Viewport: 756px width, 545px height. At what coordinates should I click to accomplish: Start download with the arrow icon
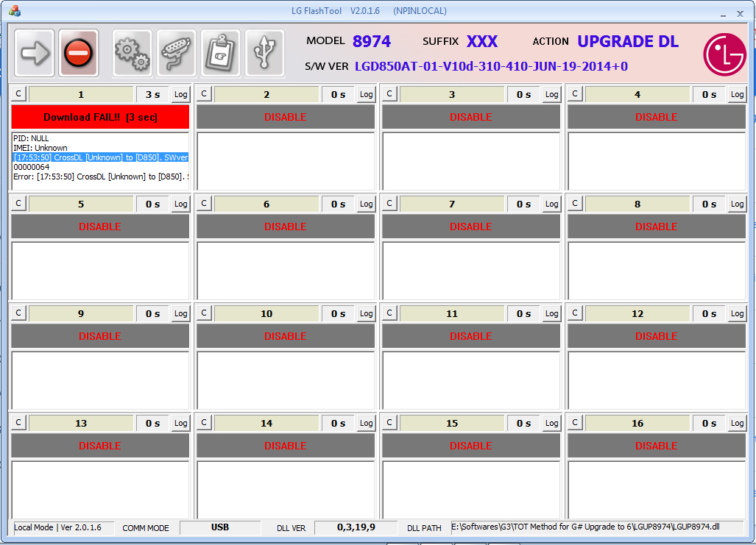[x=35, y=53]
